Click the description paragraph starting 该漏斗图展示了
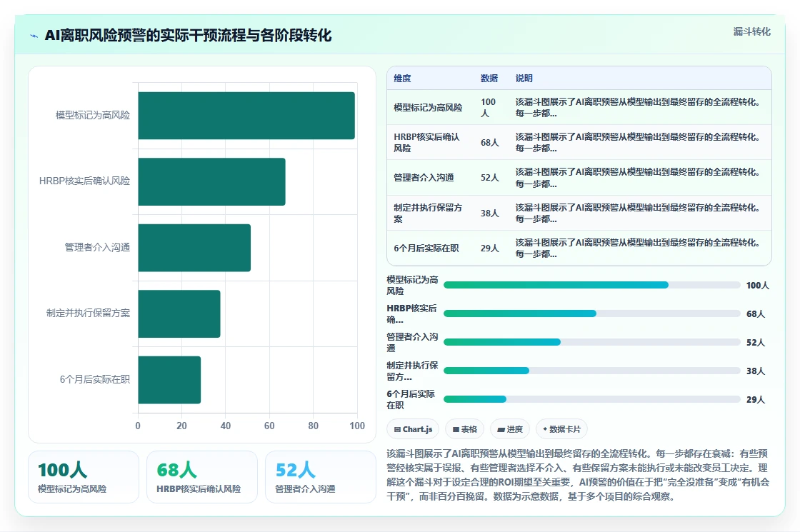This screenshot has width=800, height=532. click(x=578, y=475)
